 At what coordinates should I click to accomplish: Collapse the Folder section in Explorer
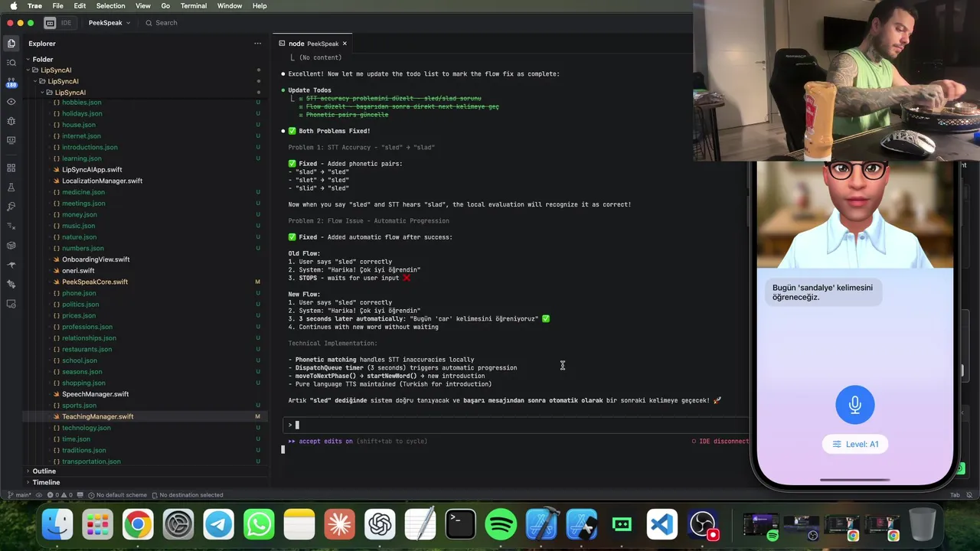pyautogui.click(x=28, y=59)
